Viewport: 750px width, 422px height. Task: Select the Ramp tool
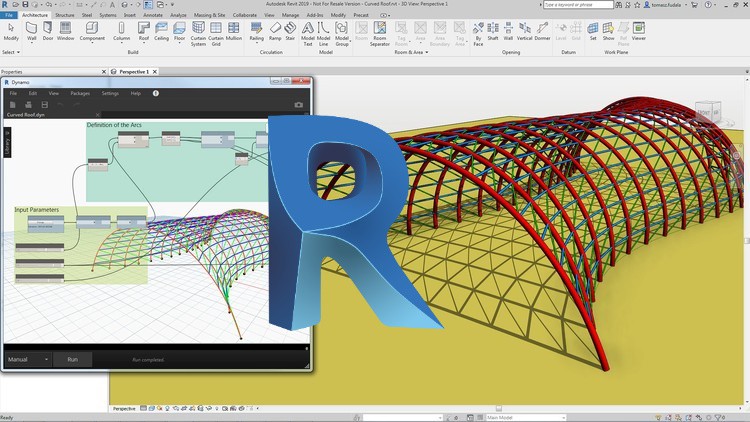[x=275, y=31]
